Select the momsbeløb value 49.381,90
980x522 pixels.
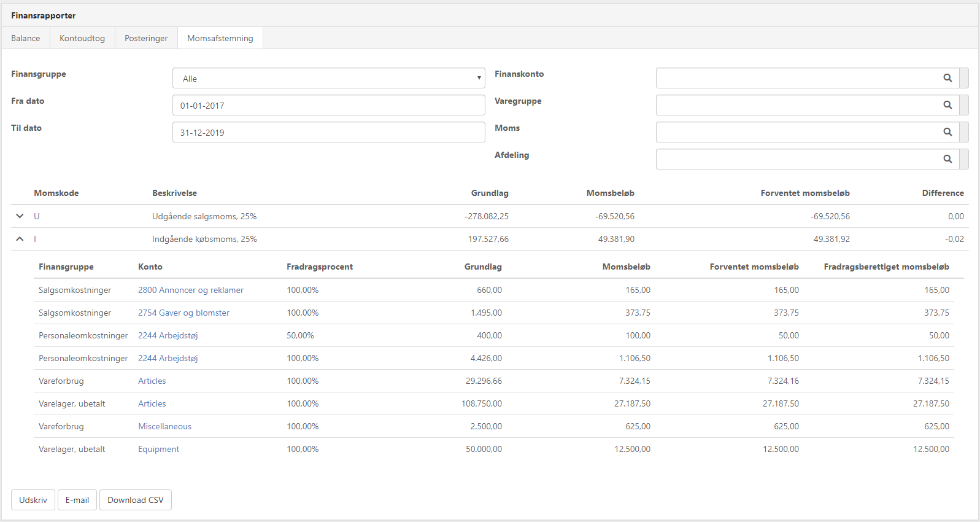click(616, 239)
